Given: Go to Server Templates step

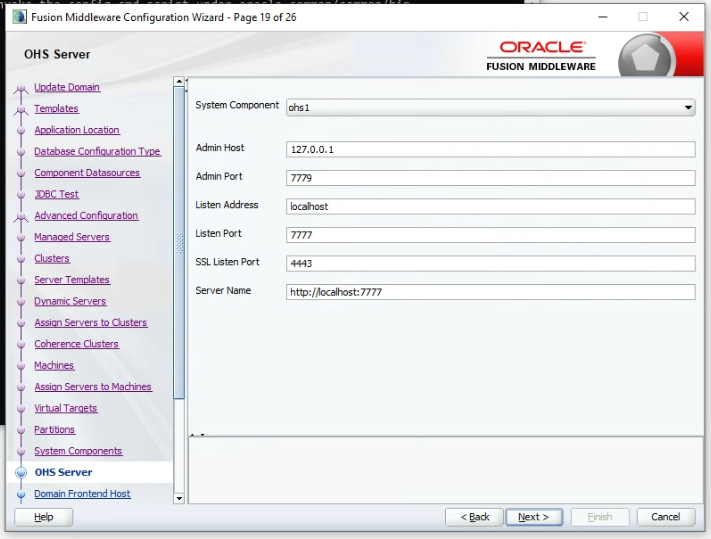Looking at the screenshot, I should click(x=72, y=280).
